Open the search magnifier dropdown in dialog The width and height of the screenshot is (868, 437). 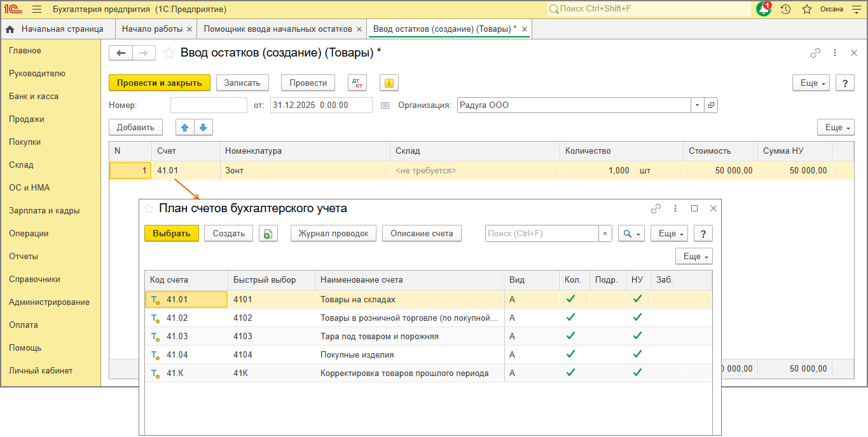[x=631, y=234]
